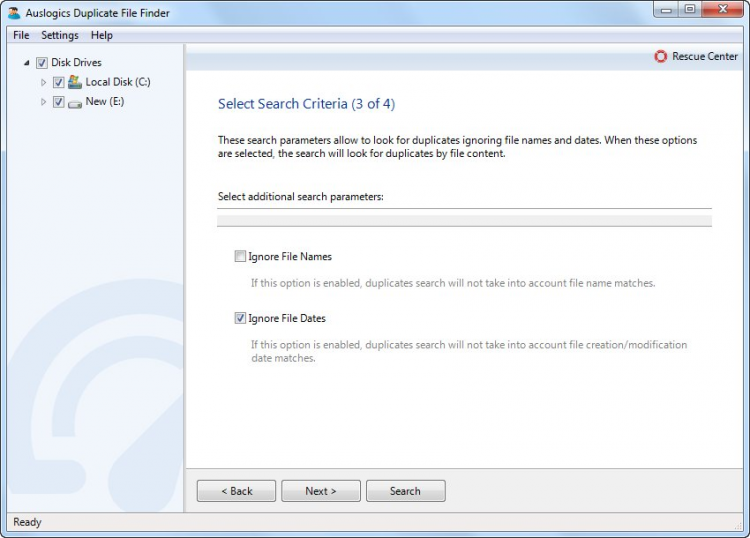
Task: Open the File menu
Action: click(21, 35)
